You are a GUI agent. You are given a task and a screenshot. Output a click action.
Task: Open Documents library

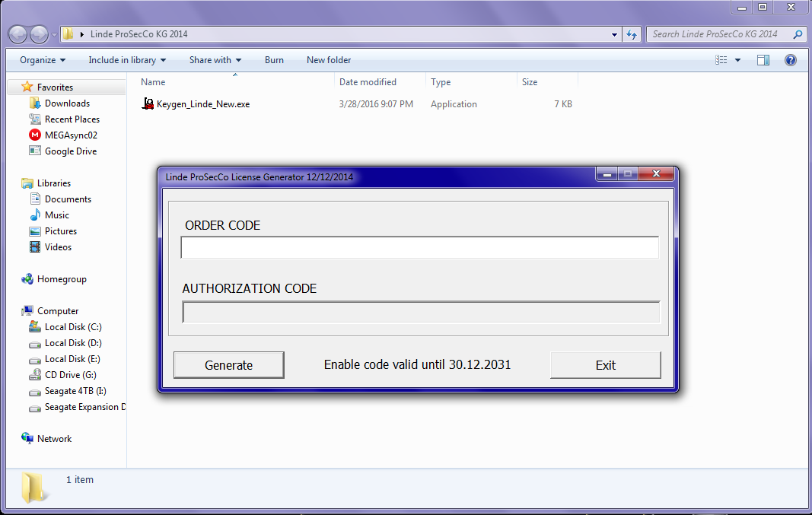[68, 199]
